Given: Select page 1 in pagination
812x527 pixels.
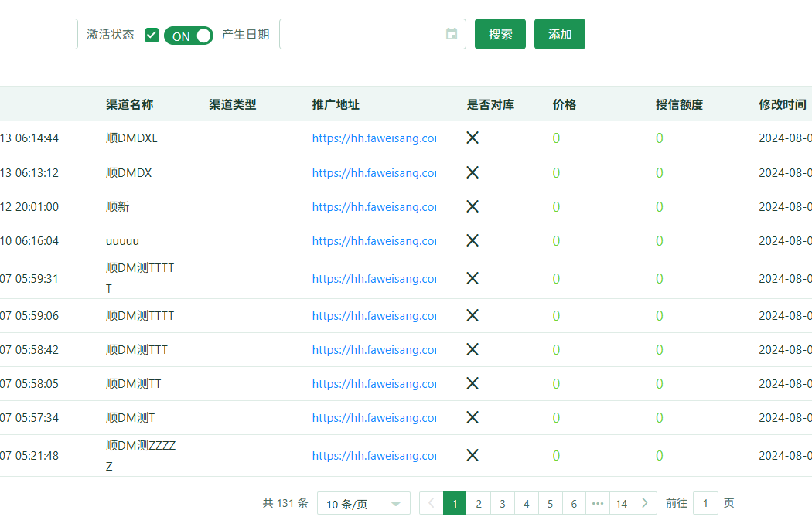Looking at the screenshot, I should pos(455,503).
